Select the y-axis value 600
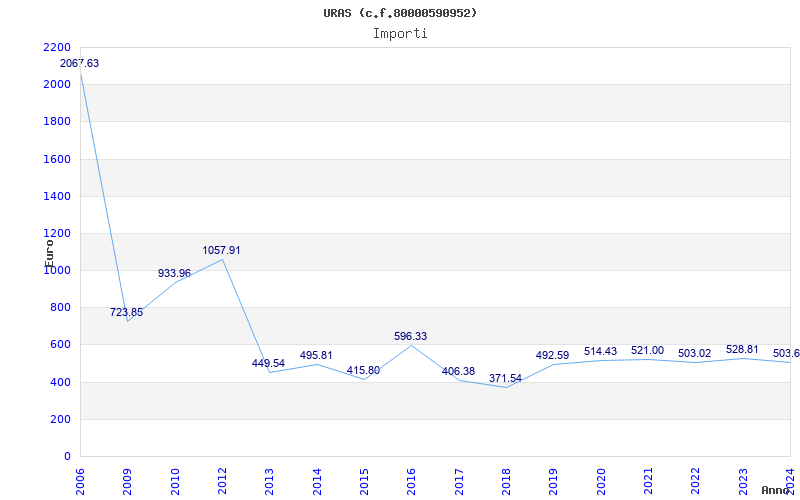Viewport: 800px width, 500px height. pos(60,345)
